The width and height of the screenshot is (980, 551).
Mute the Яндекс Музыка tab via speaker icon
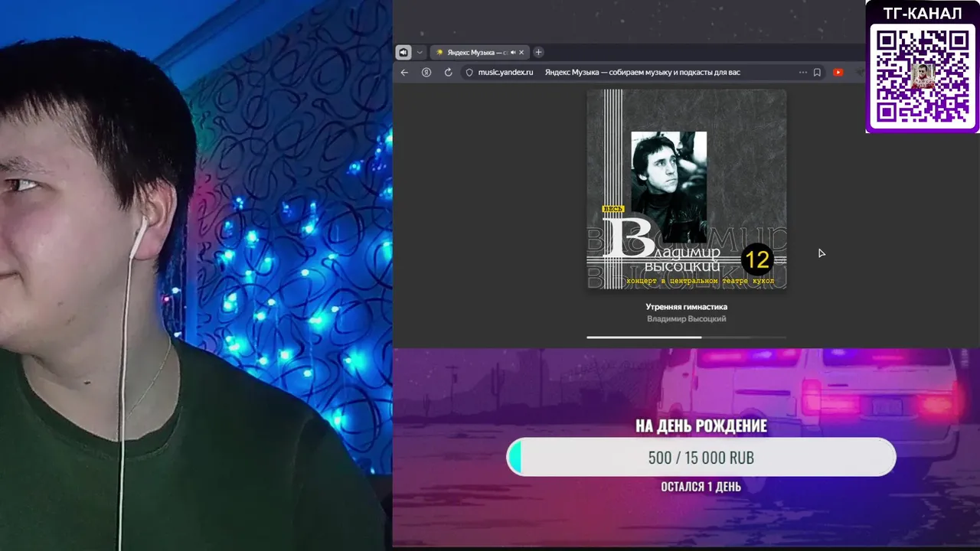(512, 52)
